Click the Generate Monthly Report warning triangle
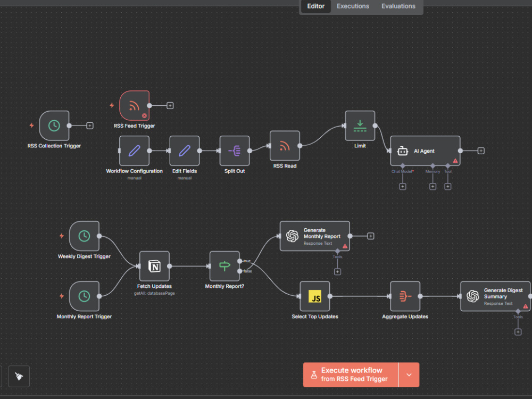 pyautogui.click(x=345, y=246)
